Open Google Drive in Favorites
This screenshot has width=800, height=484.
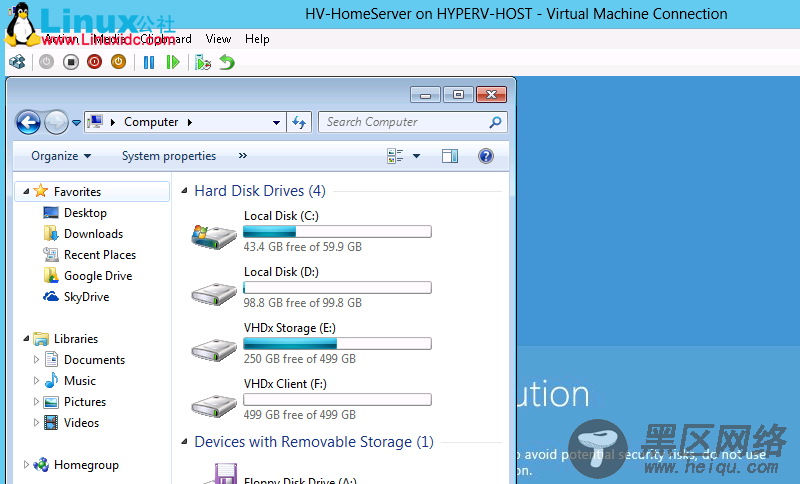pyautogui.click(x=98, y=276)
